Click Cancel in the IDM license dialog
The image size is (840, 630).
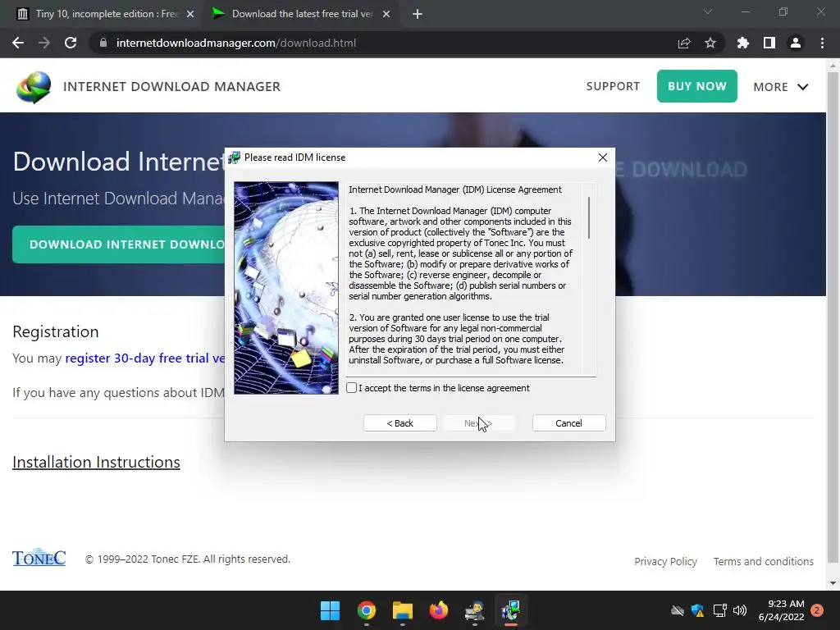[568, 423]
